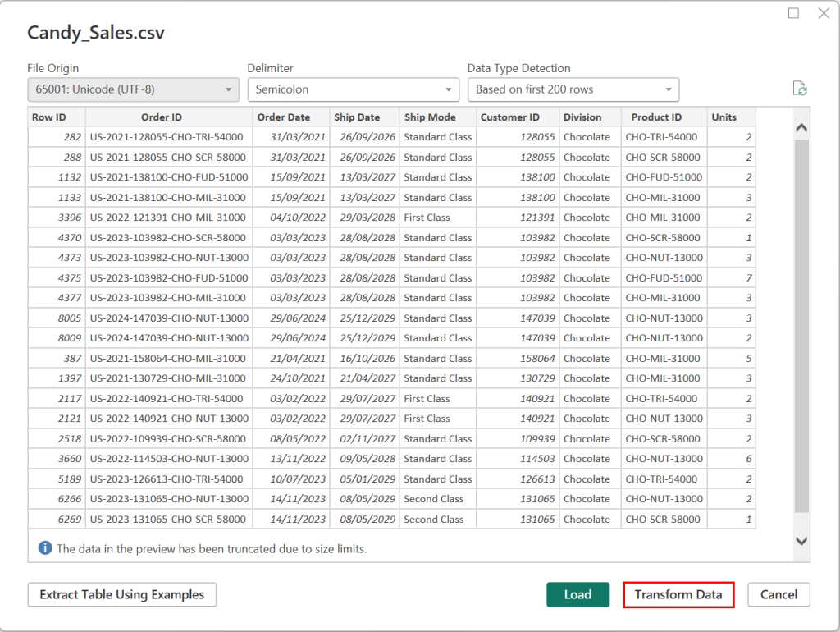The height and width of the screenshot is (632, 840).
Task: Click Ship Date 29/03/2028
Action: pos(364,218)
